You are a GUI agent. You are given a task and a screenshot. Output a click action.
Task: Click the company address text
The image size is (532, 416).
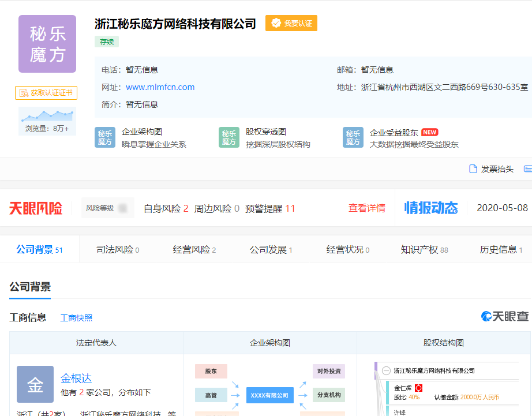pos(444,87)
